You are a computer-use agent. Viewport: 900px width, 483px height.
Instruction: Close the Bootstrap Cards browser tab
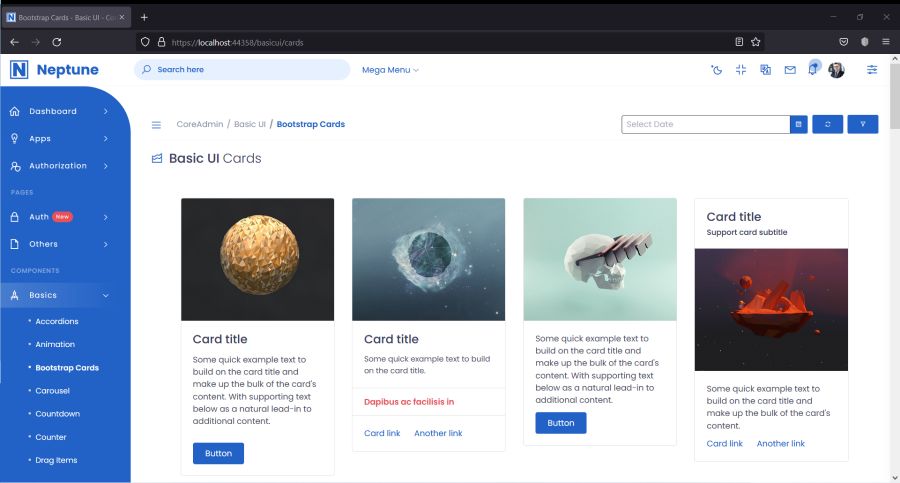122,17
